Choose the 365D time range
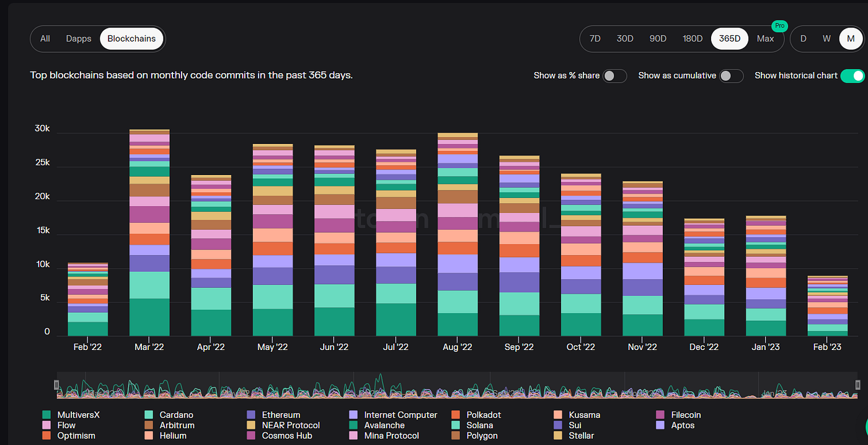 pyautogui.click(x=730, y=38)
